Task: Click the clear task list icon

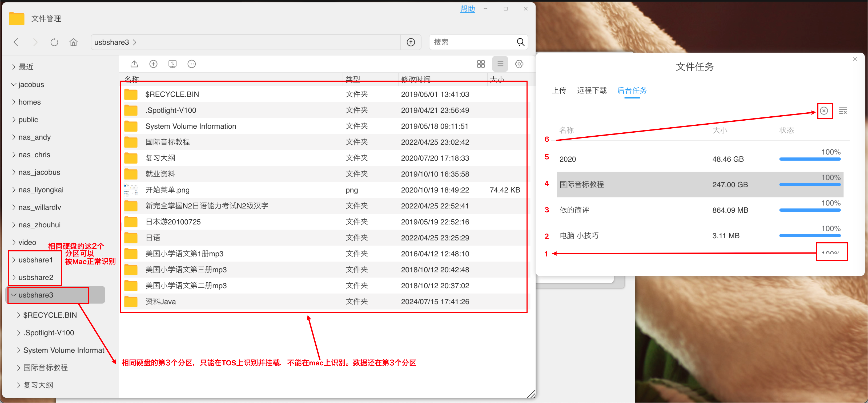Action: click(x=842, y=110)
